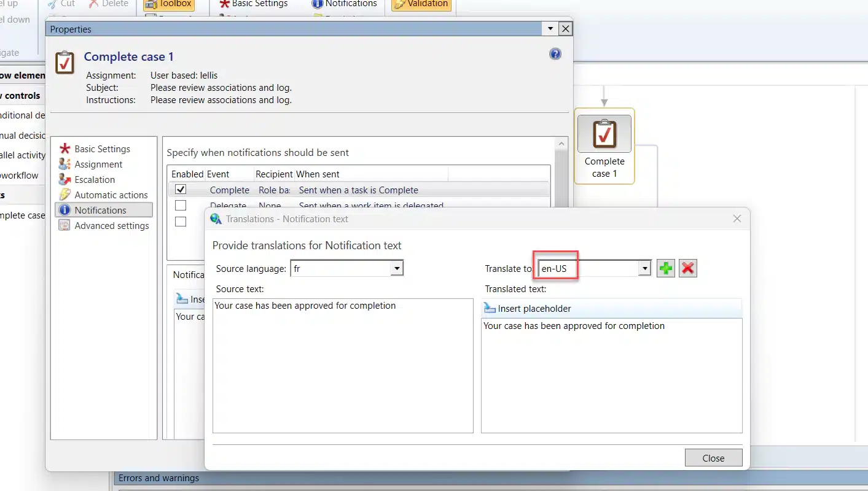Select the Complete case 1 workflow node
The width and height of the screenshot is (868, 491).
point(604,146)
